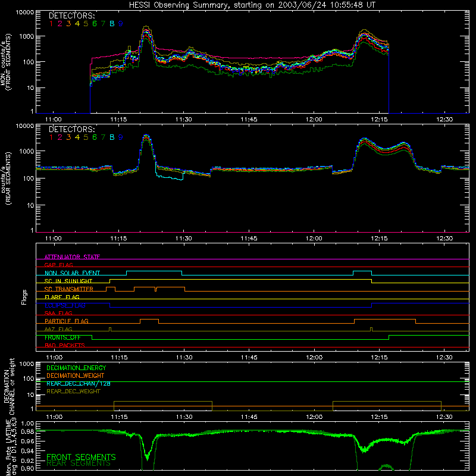
Task: Click the NON_SOLAR_EVENT flag label
Action: point(72,273)
